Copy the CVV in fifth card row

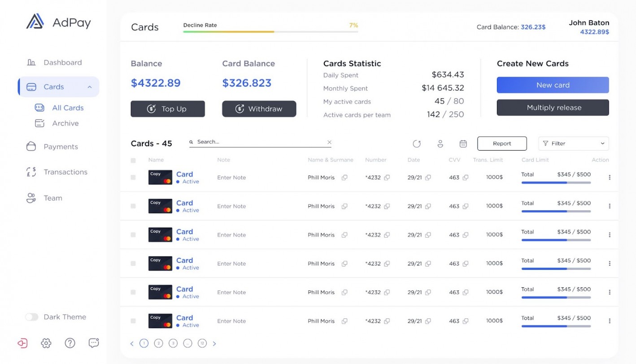[466, 292]
